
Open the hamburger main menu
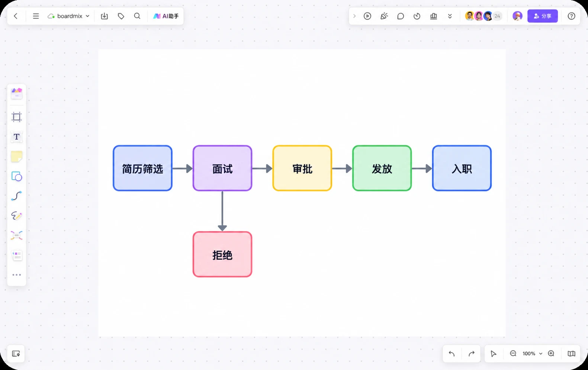36,16
